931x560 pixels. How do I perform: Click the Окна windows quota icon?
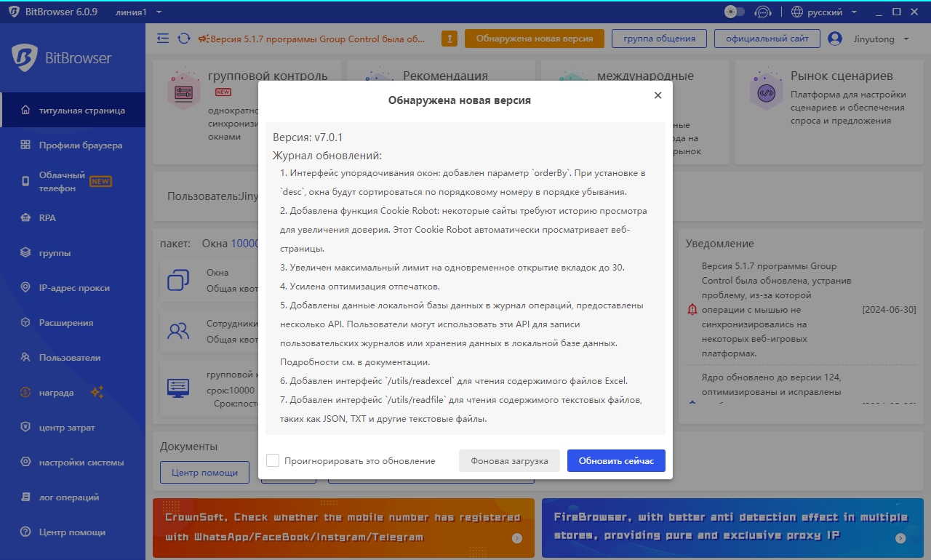tap(177, 280)
